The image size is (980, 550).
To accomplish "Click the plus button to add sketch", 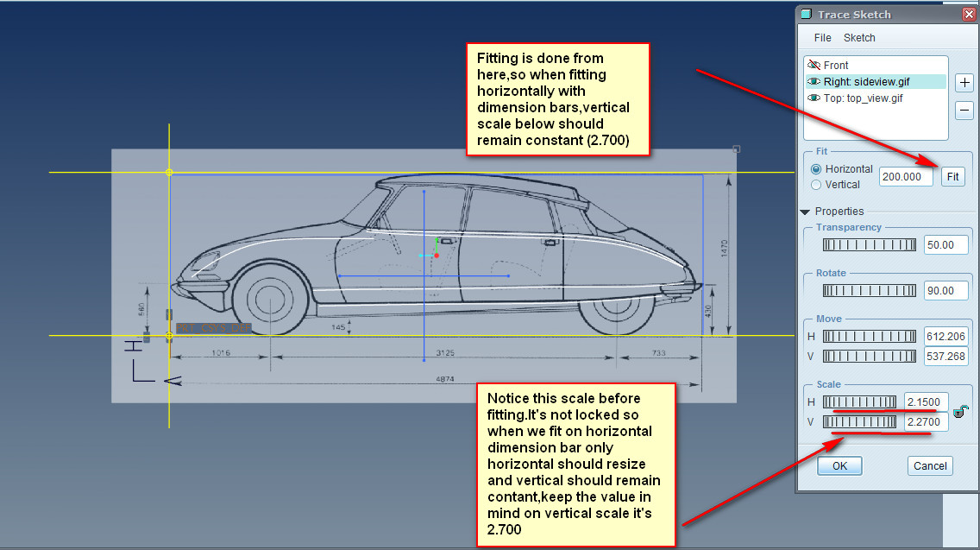I will [x=964, y=83].
